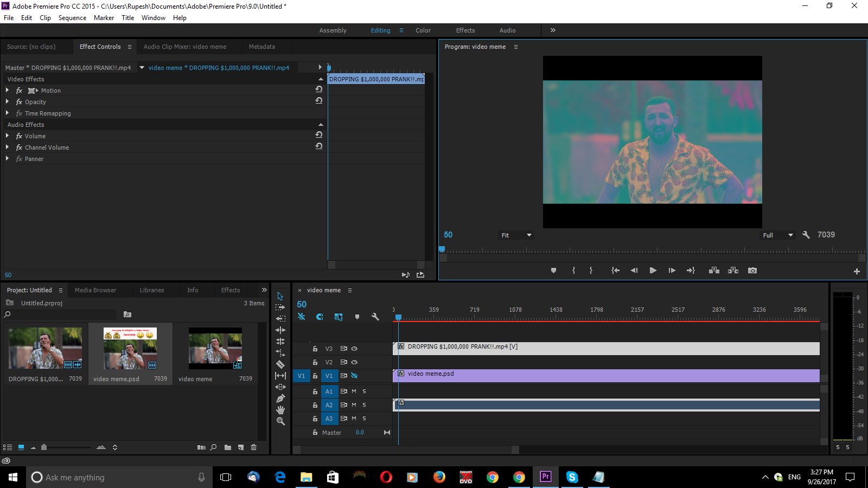
Task: Expand the Volume audio effect
Action: 7,136
